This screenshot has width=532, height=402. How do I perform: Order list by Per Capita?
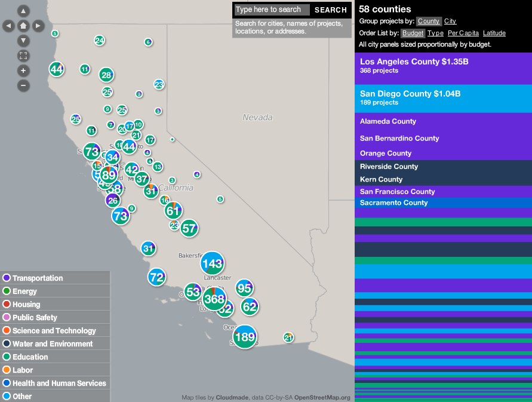pos(463,33)
